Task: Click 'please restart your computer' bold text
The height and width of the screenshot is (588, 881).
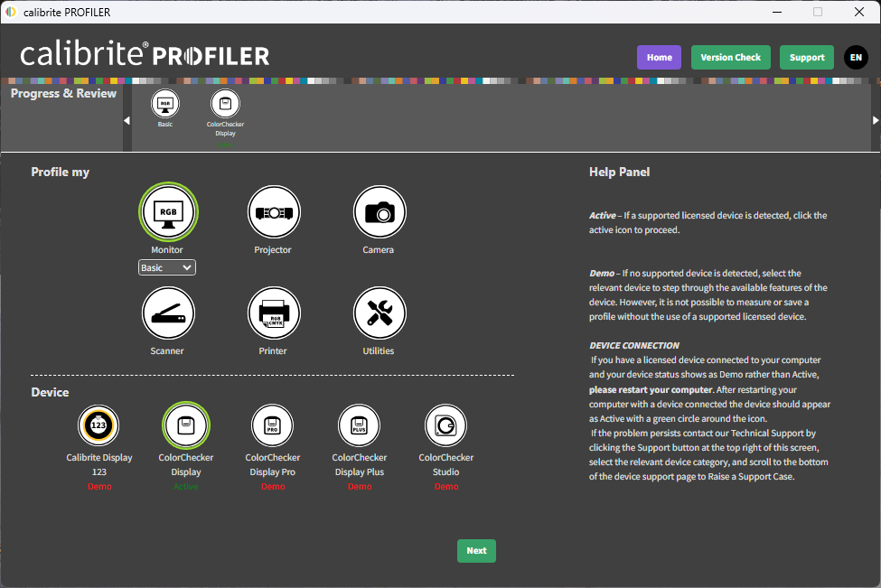Action: pyautogui.click(x=651, y=390)
